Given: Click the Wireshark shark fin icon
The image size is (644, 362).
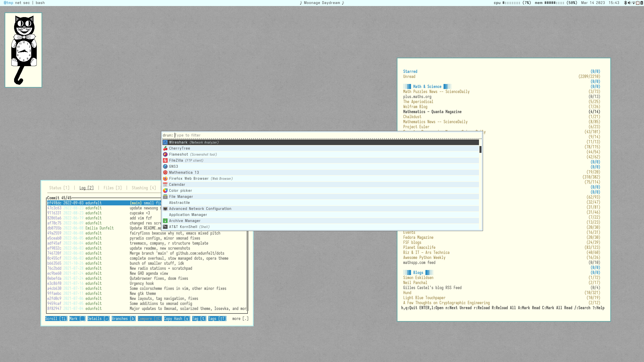Looking at the screenshot, I should pyautogui.click(x=165, y=142).
